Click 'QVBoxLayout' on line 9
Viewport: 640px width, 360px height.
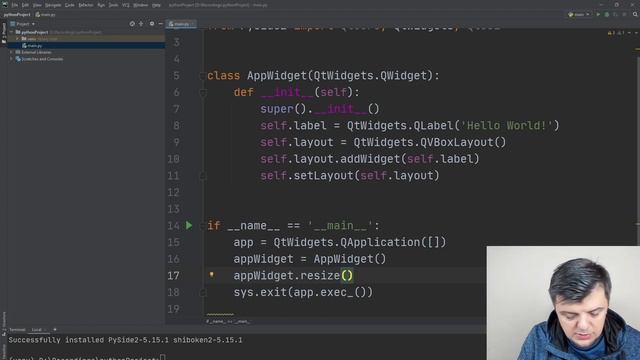[x=457, y=142]
